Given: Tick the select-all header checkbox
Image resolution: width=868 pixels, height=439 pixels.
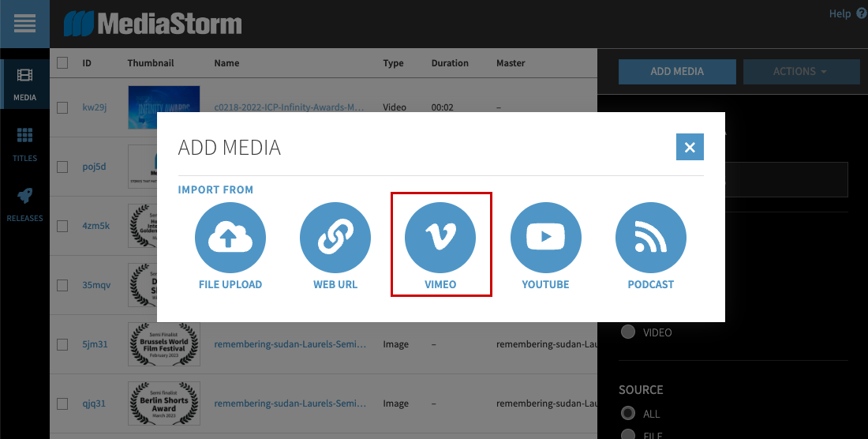Looking at the screenshot, I should click(x=62, y=63).
